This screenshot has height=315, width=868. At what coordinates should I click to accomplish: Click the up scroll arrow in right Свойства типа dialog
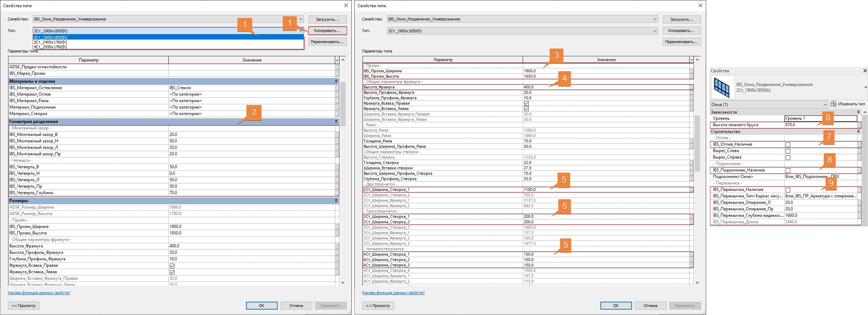697,60
